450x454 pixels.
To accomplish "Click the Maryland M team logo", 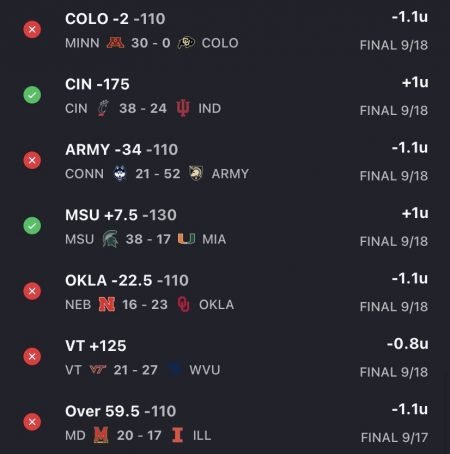I will pos(101,435).
